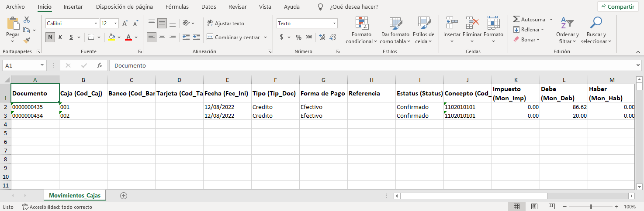Increase font size with the larger A icon
The height and width of the screenshot is (211, 644).
pos(125,24)
